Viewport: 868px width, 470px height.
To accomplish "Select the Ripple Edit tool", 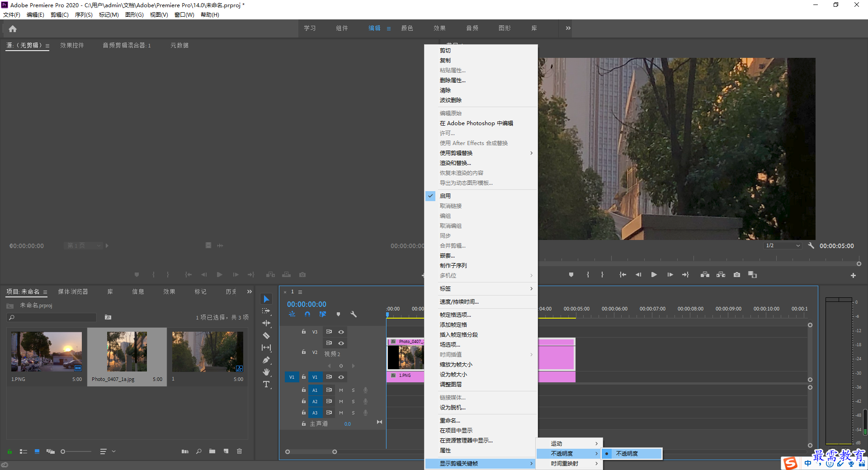I will (x=266, y=323).
